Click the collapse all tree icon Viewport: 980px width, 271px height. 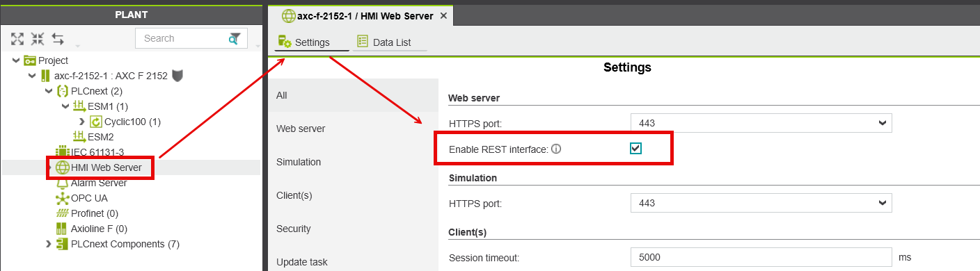(x=38, y=39)
